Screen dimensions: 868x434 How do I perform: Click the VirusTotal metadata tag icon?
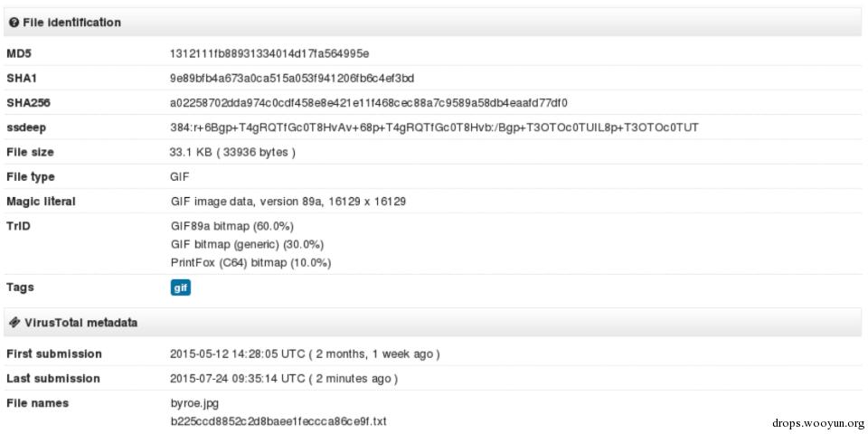[14, 322]
